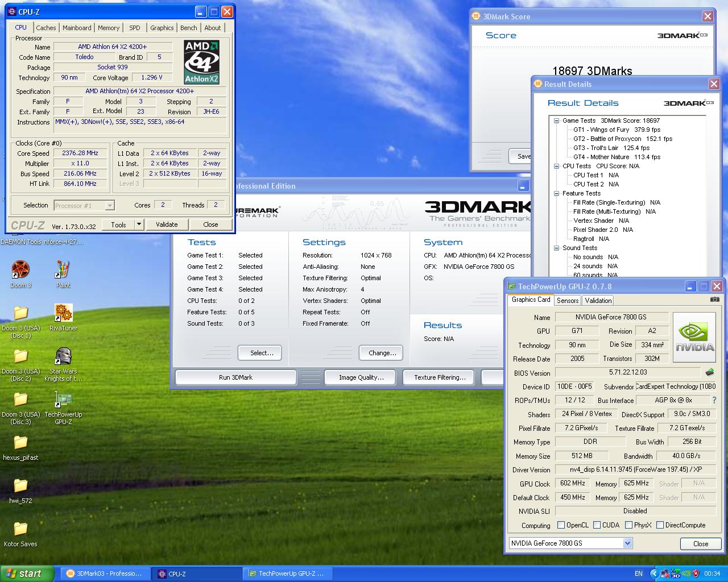Collapse the CPU Tests tree node
Screen dimensions: 728x582
[x=557, y=166]
